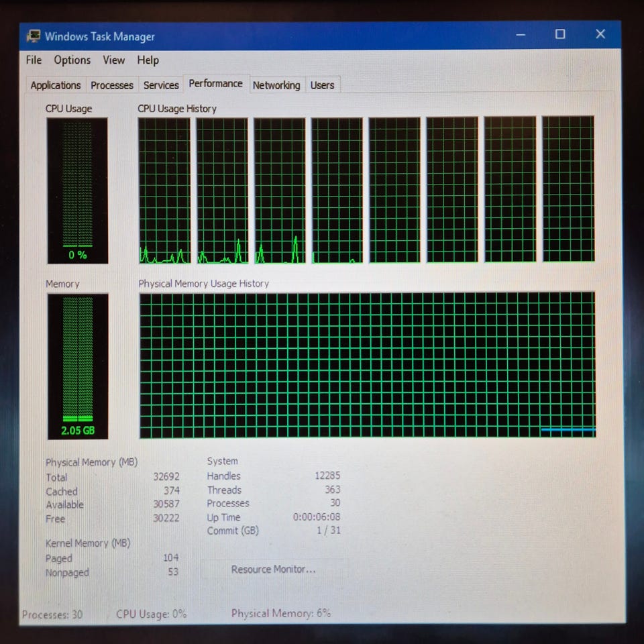Click the Kernel Paged value 104
Viewport: 644px width, 644px height.
(171, 557)
